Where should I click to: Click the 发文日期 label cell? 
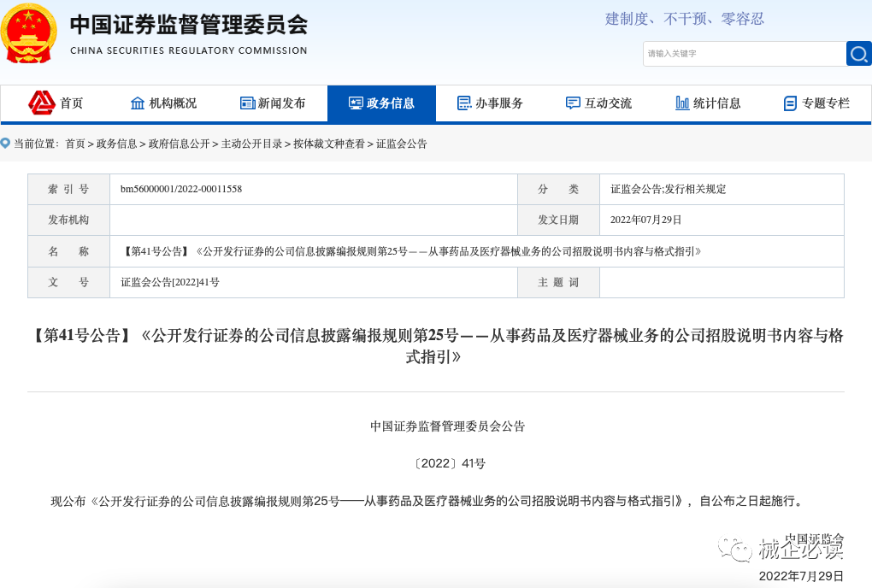pos(558,220)
